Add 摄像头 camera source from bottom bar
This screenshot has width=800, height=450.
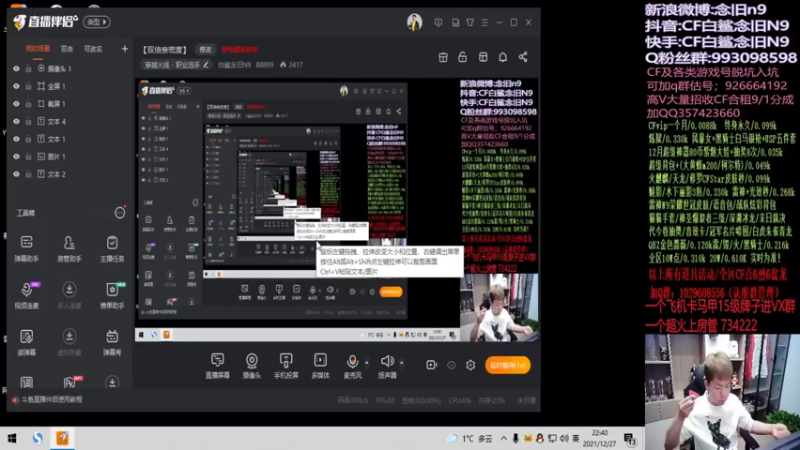click(252, 365)
